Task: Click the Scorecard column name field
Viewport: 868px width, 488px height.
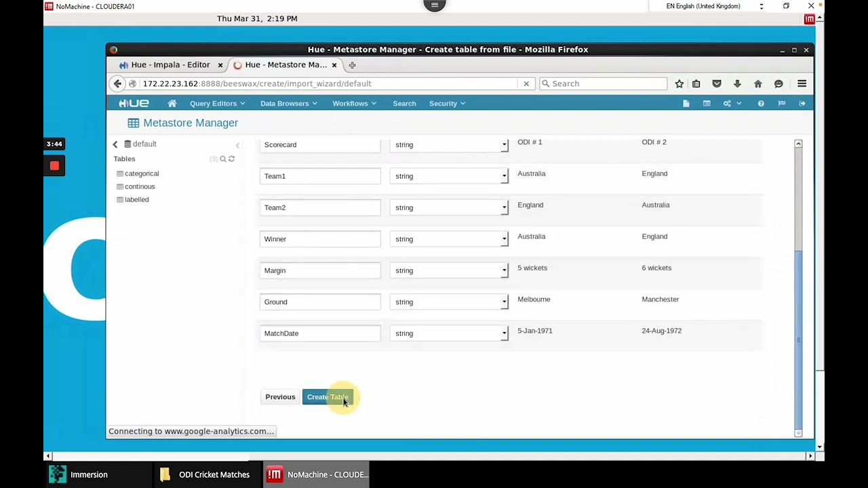Action: [320, 144]
